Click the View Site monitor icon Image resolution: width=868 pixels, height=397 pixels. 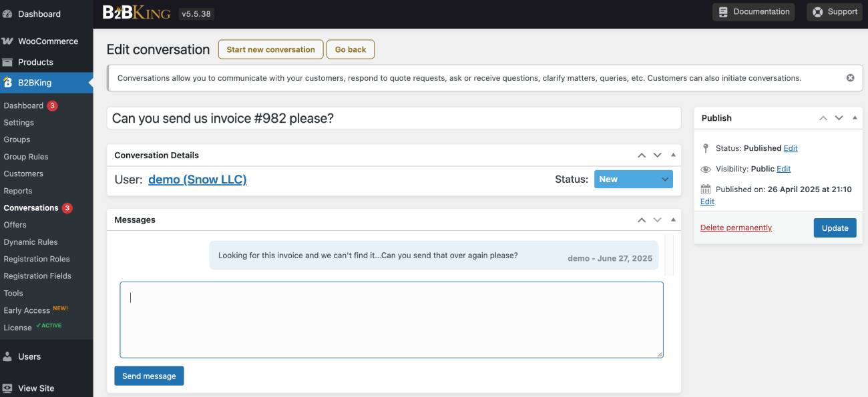(7, 388)
